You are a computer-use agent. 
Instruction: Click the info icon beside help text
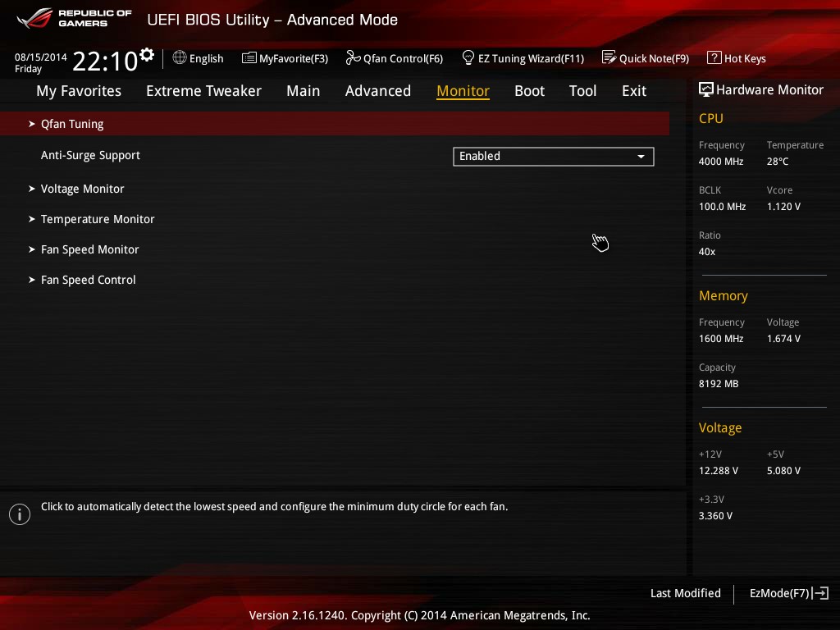20,514
